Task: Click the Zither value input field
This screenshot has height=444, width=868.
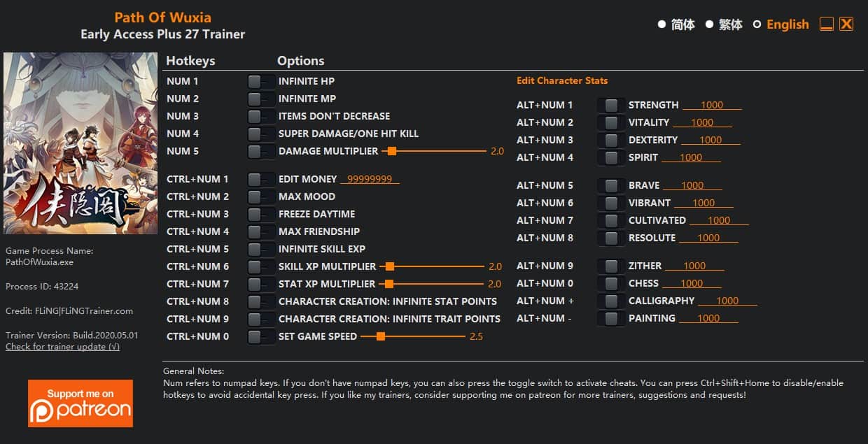Action: coord(694,266)
